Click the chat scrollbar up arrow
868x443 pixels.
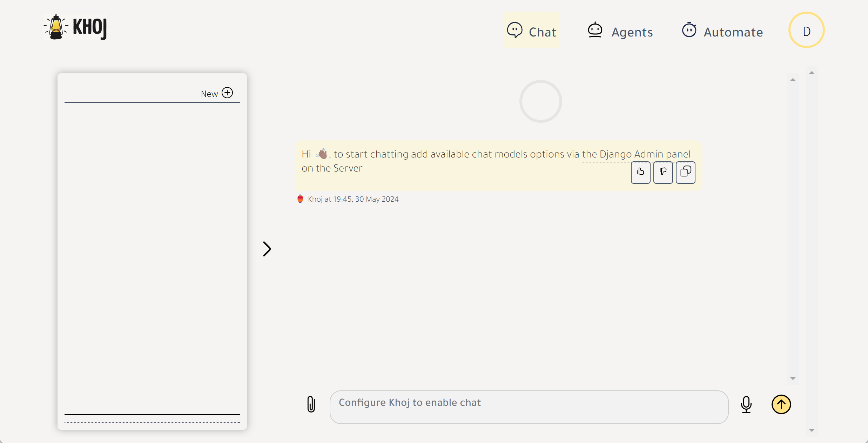793,80
